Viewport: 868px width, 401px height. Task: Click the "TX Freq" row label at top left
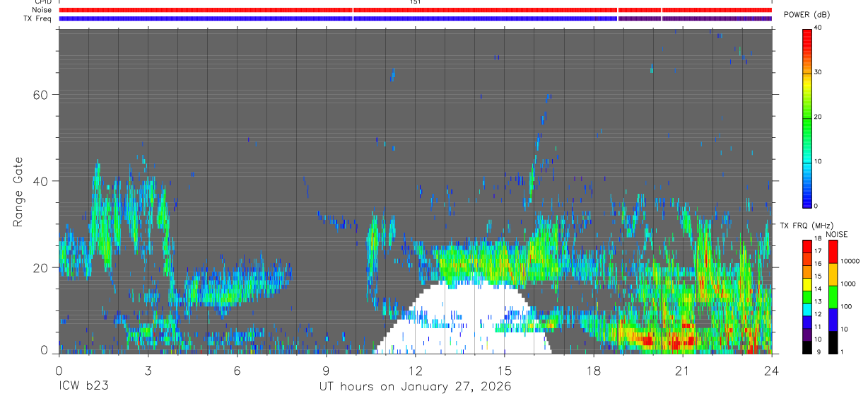pyautogui.click(x=38, y=18)
